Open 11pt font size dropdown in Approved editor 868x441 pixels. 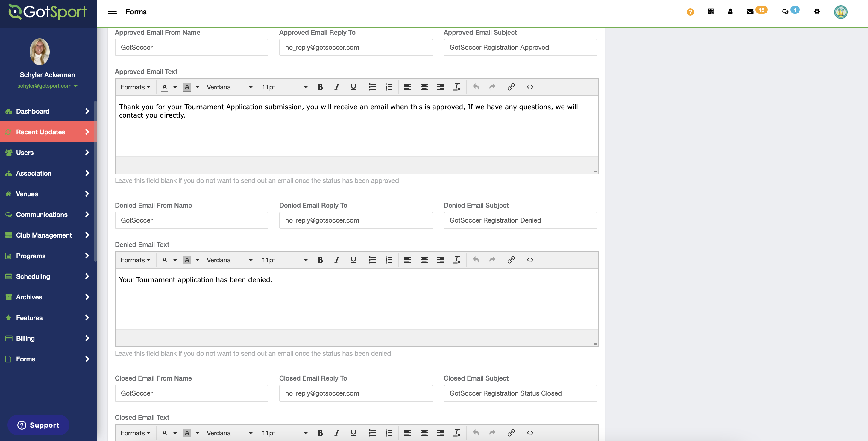pos(284,87)
